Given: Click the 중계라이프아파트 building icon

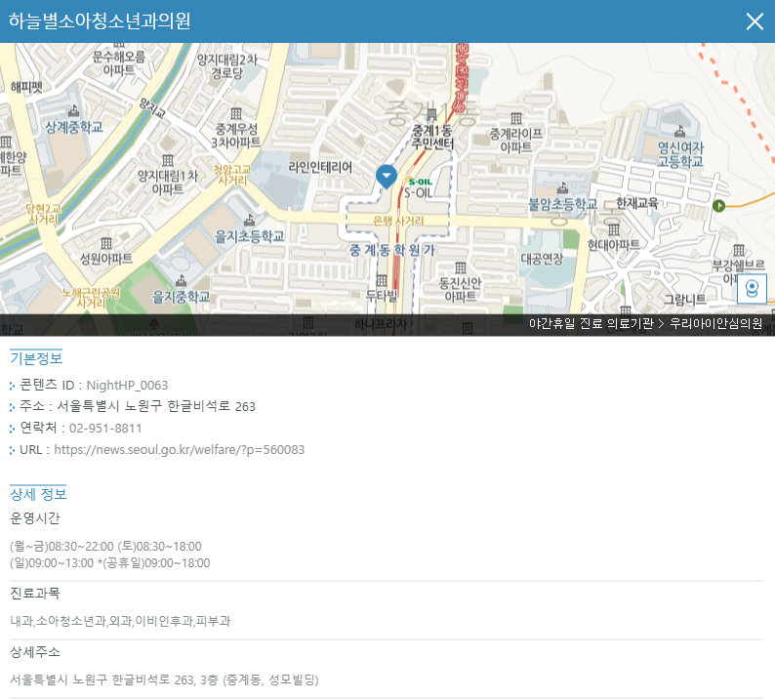Looking at the screenshot, I should pos(516,118).
